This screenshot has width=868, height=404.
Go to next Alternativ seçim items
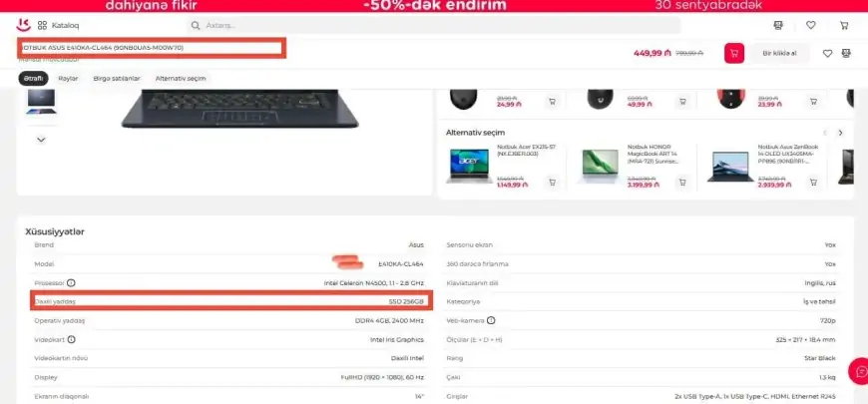point(840,133)
